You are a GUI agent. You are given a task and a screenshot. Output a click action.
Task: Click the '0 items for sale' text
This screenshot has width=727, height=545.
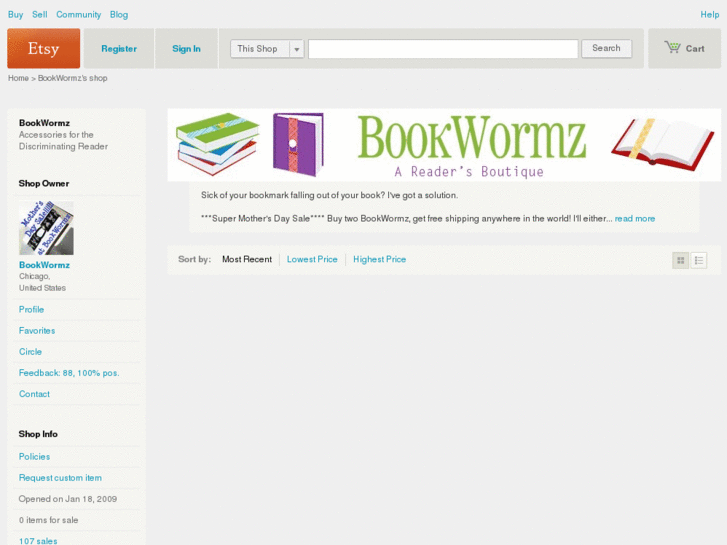[49, 520]
